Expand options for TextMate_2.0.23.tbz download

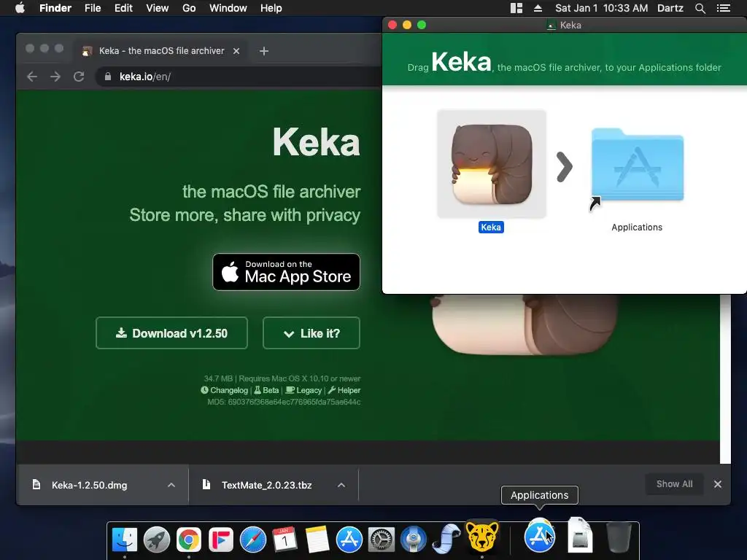pyautogui.click(x=341, y=485)
